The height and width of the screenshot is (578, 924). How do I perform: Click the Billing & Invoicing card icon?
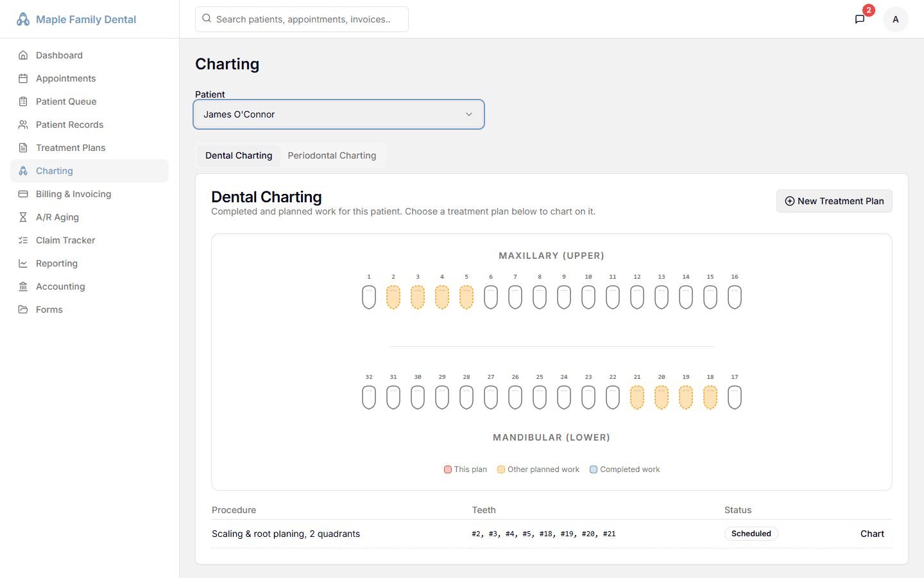[23, 194]
